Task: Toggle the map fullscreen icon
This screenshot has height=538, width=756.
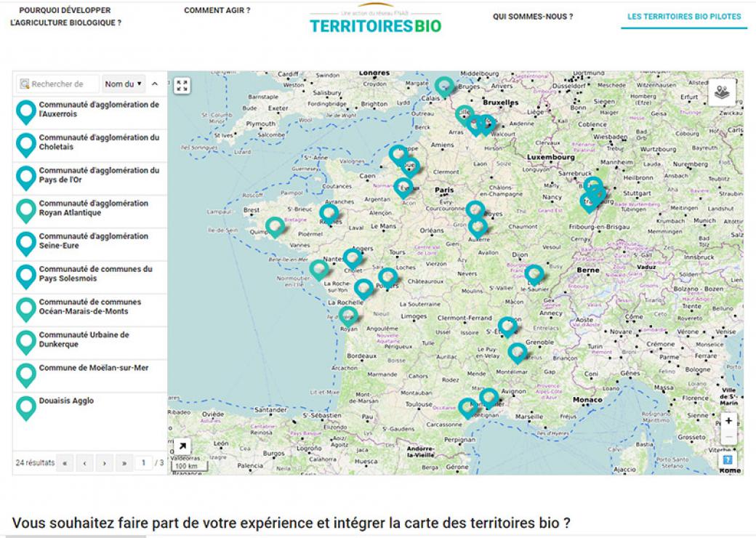Action: click(182, 86)
